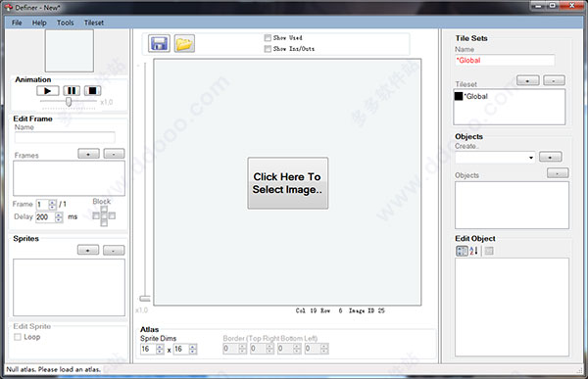This screenshot has height=379, width=588.
Task: Click the Tile Sets Name input field
Action: [x=505, y=61]
